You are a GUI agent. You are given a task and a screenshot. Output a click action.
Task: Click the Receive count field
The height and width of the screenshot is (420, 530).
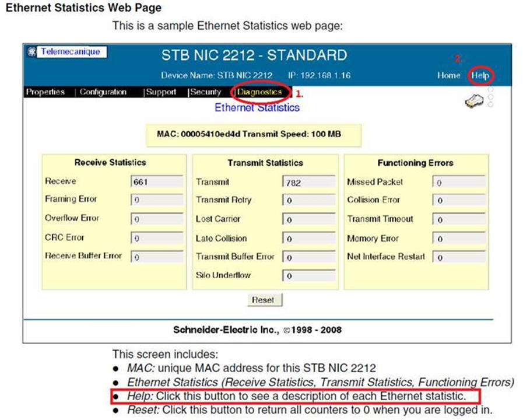point(157,181)
